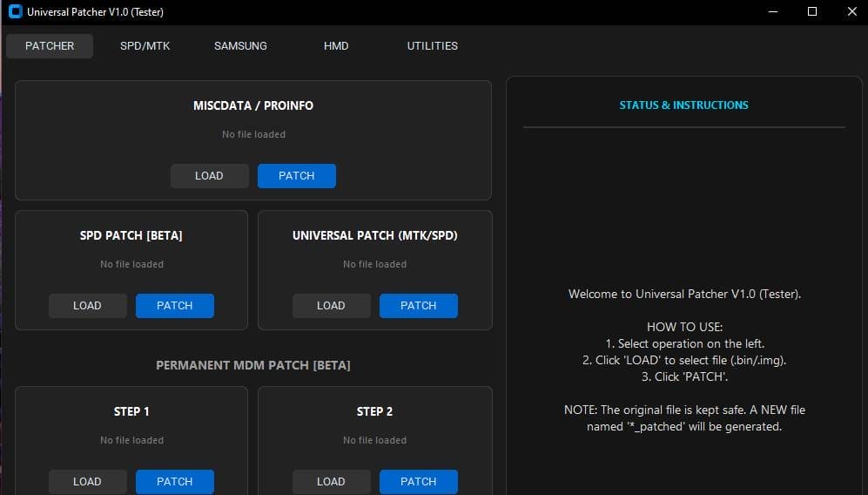Screen dimensions: 868x495
Task: Click '1. Select operation on the left.' instruction
Action: [x=685, y=343]
